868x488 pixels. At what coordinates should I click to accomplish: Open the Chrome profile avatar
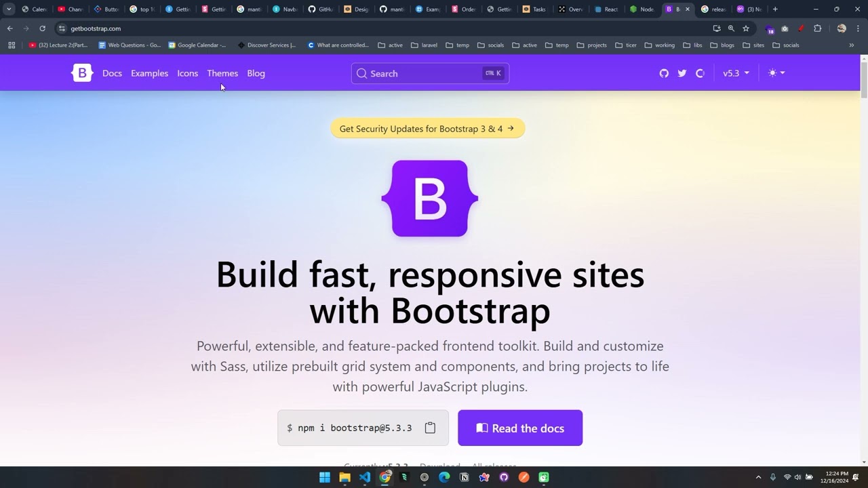[x=842, y=28]
